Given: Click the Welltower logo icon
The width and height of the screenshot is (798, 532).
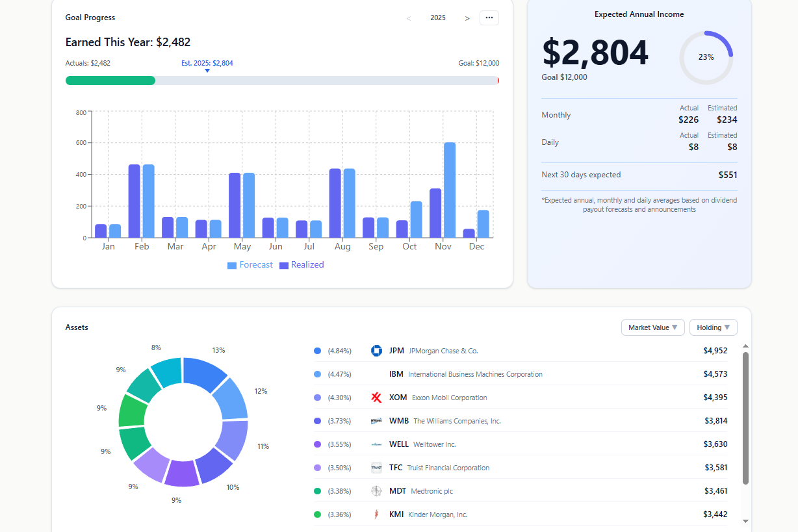Looking at the screenshot, I should pos(376,444).
